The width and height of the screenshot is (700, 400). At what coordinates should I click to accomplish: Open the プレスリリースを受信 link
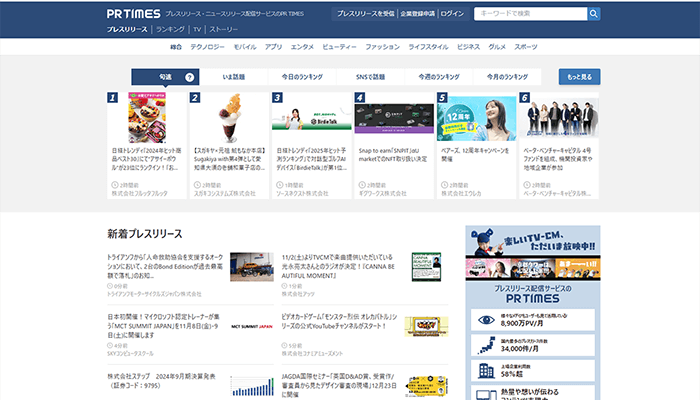click(x=366, y=14)
